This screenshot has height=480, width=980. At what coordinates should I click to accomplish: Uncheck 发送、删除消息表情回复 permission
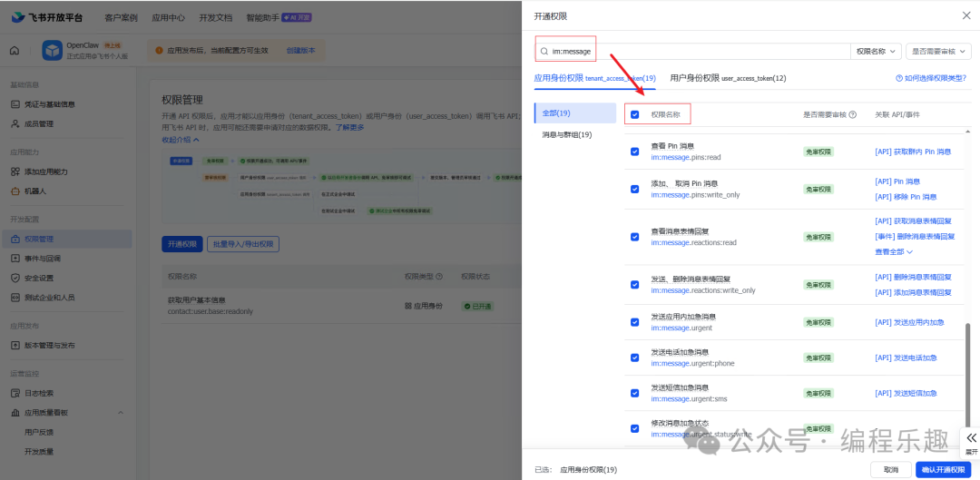click(x=635, y=284)
